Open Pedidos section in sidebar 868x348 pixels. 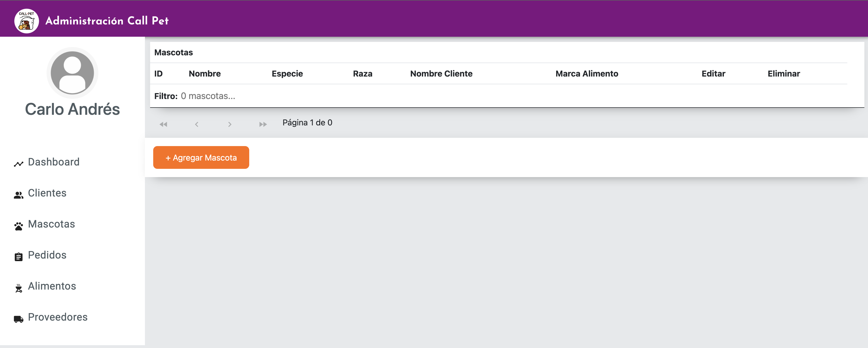(47, 255)
